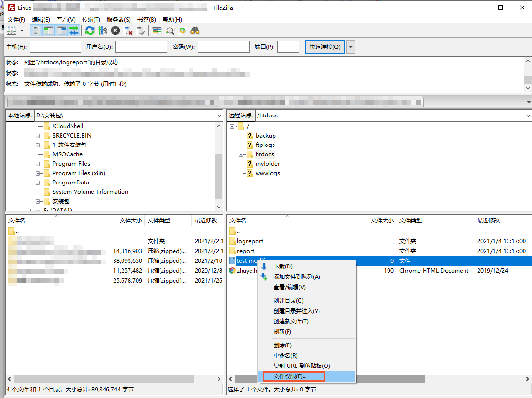This screenshot has height=398, width=532.
Task: Select the remote backup folder
Action: coord(266,136)
